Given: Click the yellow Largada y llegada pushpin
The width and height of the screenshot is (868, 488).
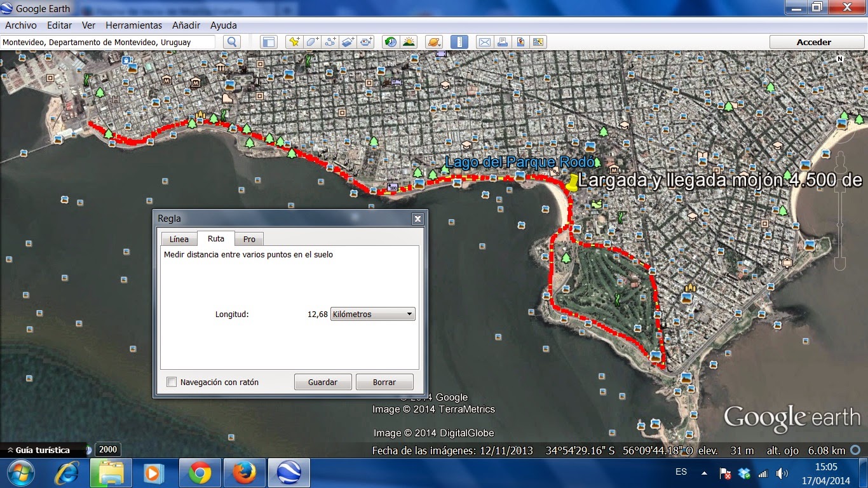Looking at the screenshot, I should tap(573, 182).
